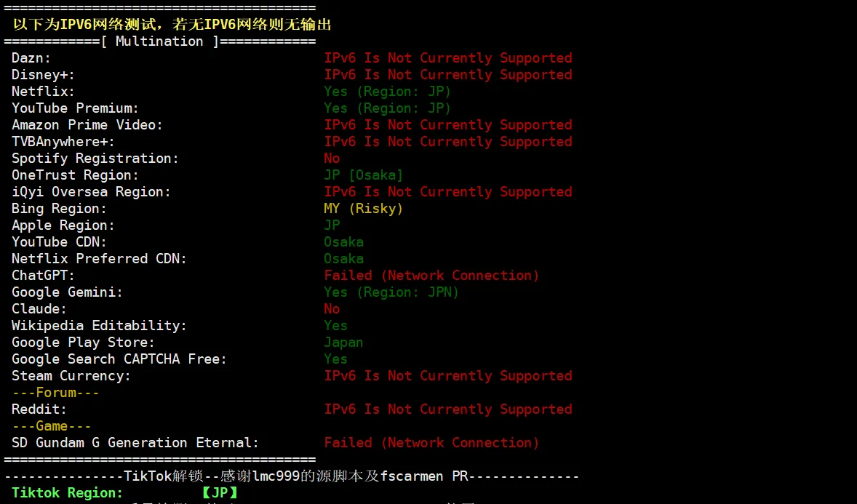Image resolution: width=857 pixels, height=504 pixels.
Task: Select Dazn's "IPv6 Is Not Currently Supported" result
Action: [448, 58]
